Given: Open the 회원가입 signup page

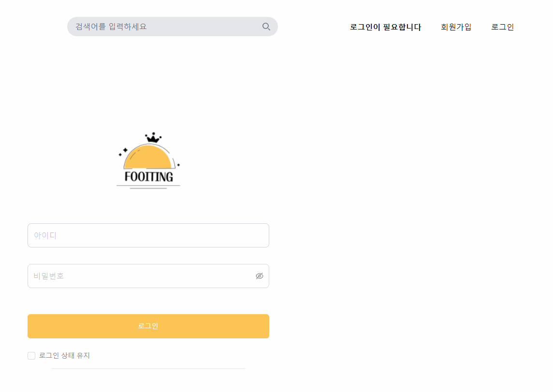Looking at the screenshot, I should (x=456, y=27).
